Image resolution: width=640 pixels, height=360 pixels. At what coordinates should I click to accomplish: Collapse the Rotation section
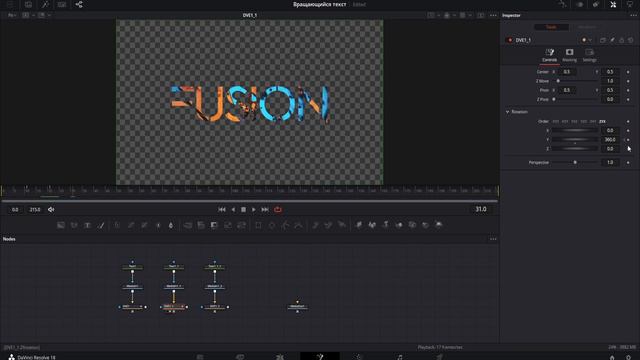(508, 112)
